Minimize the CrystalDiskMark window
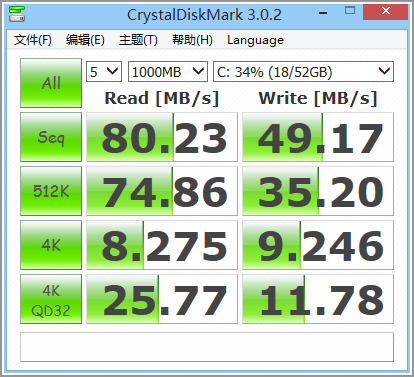Screen dimensions: 414x377 click(x=323, y=12)
